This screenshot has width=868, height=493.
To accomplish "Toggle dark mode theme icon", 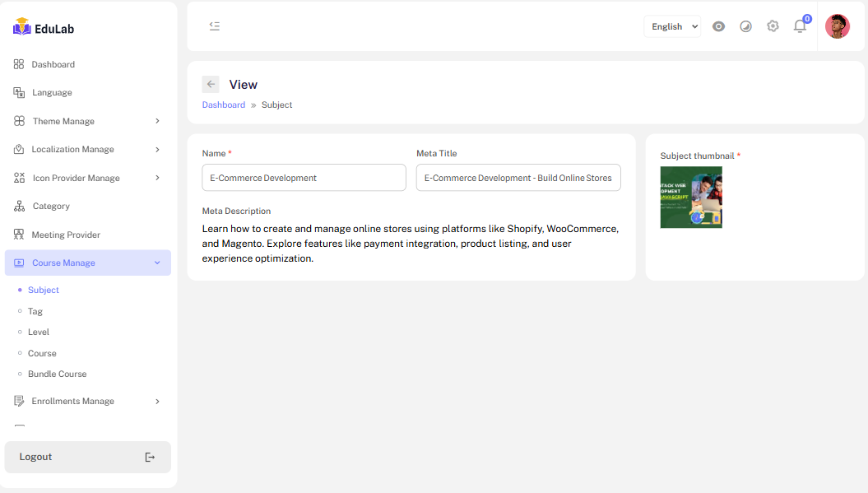I will click(745, 26).
